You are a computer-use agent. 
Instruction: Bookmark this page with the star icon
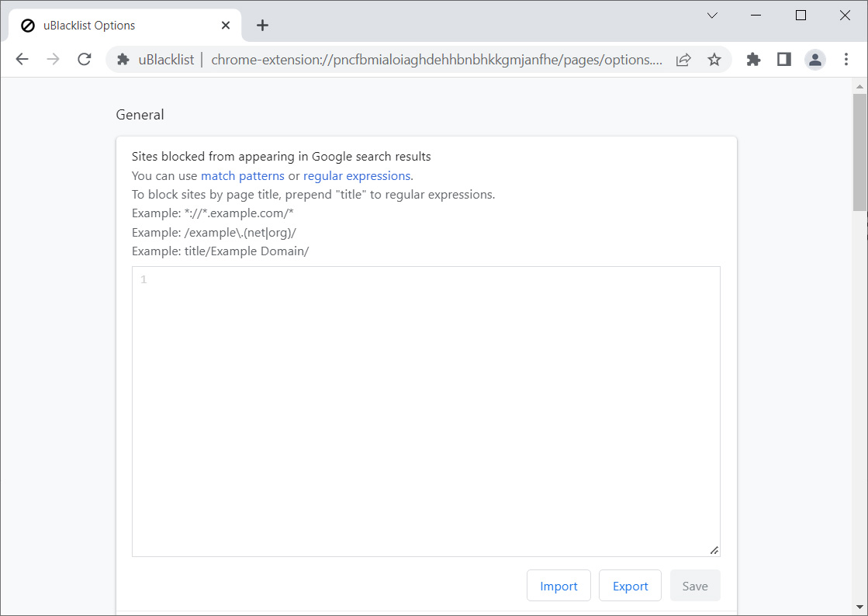(714, 60)
